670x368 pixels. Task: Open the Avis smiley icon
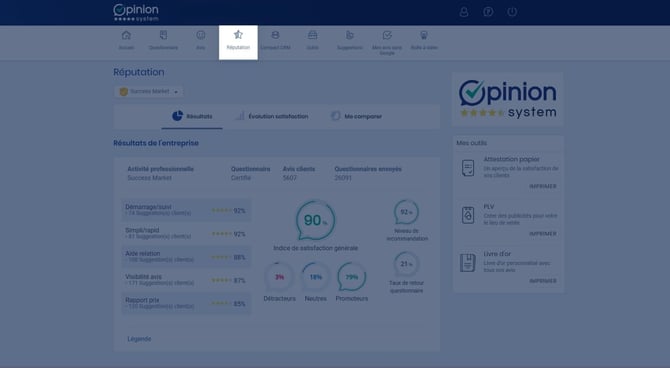click(200, 35)
